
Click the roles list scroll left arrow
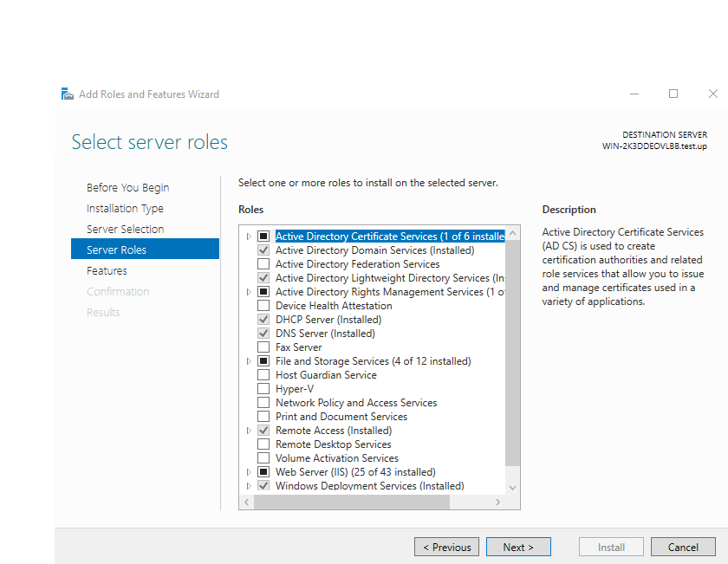[x=246, y=502]
